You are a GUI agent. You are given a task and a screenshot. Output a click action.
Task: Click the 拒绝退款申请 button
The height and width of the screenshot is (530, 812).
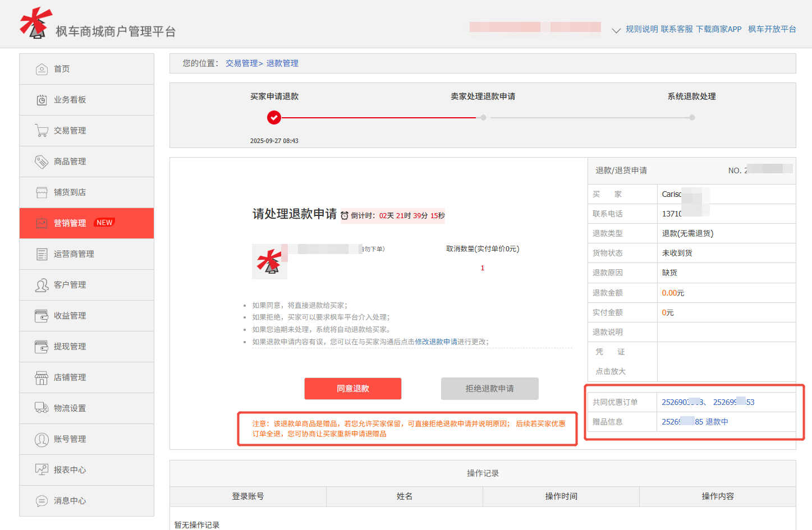tap(489, 388)
